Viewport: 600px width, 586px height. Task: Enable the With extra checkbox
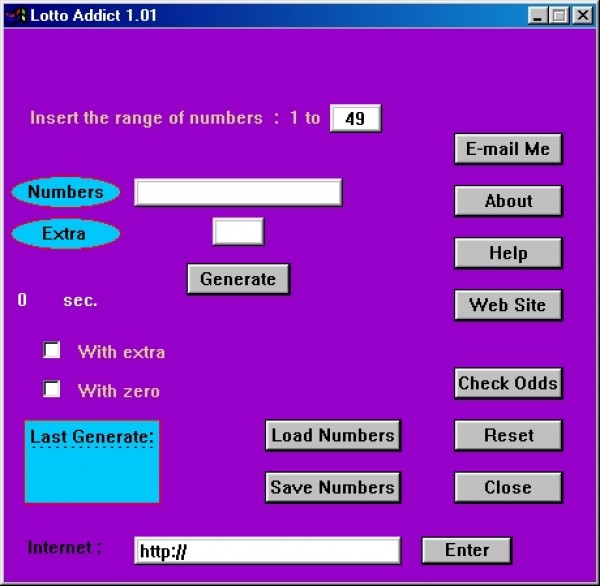(51, 350)
